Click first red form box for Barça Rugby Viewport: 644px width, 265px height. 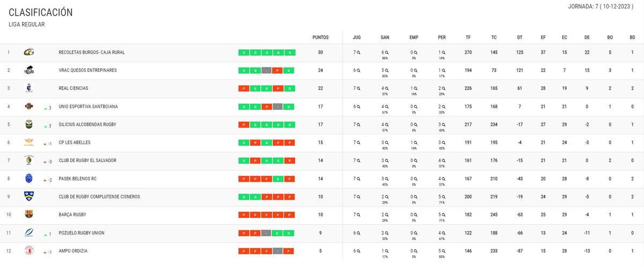[x=244, y=215]
